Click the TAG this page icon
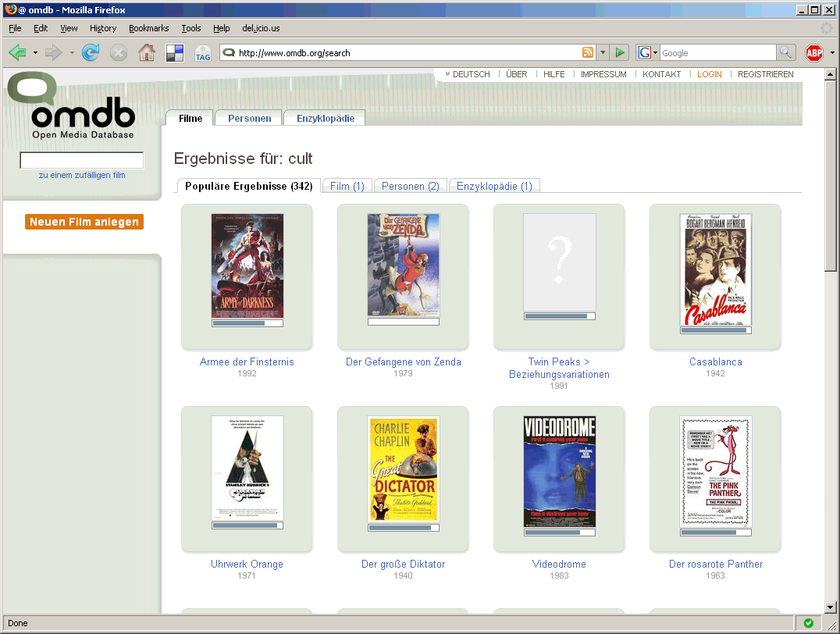The image size is (840, 634). point(202,52)
